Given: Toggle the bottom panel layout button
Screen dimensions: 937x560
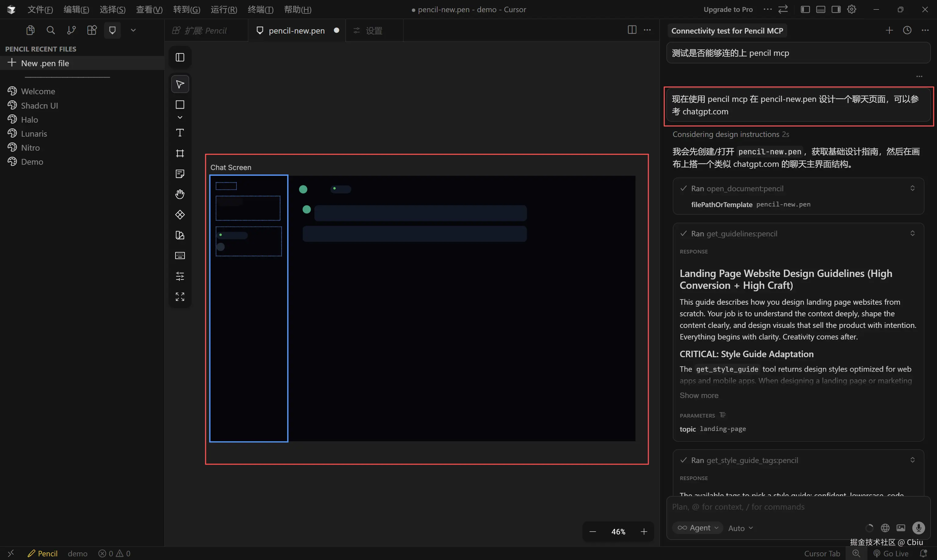Looking at the screenshot, I should pos(820,9).
